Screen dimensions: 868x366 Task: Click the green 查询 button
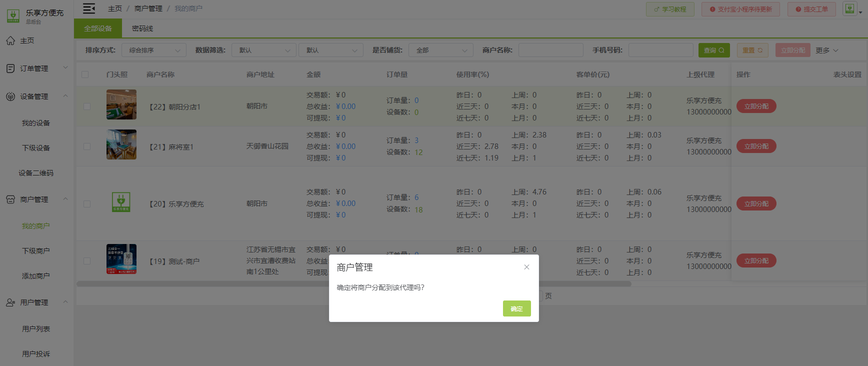pyautogui.click(x=714, y=50)
